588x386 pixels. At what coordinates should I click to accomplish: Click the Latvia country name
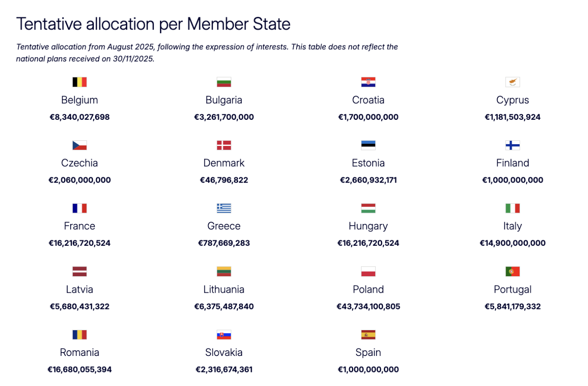click(79, 289)
